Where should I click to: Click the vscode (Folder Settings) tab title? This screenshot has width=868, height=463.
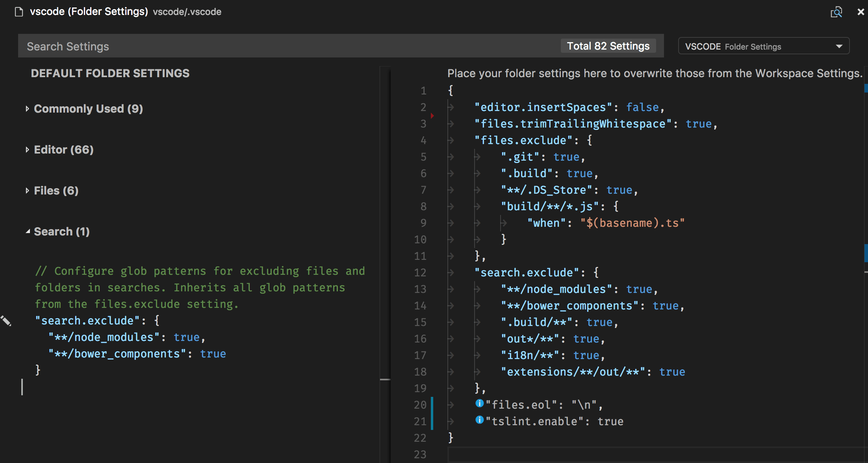pyautogui.click(x=89, y=12)
